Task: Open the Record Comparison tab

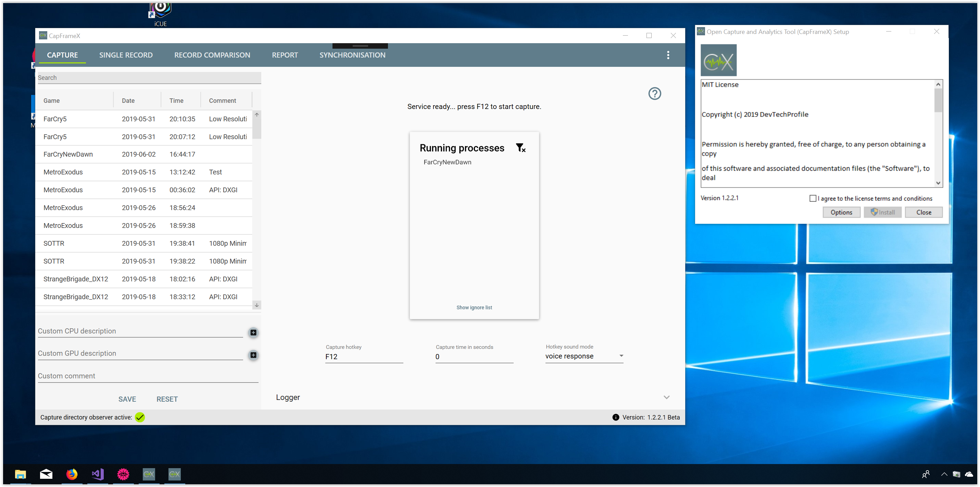Action: coord(212,55)
